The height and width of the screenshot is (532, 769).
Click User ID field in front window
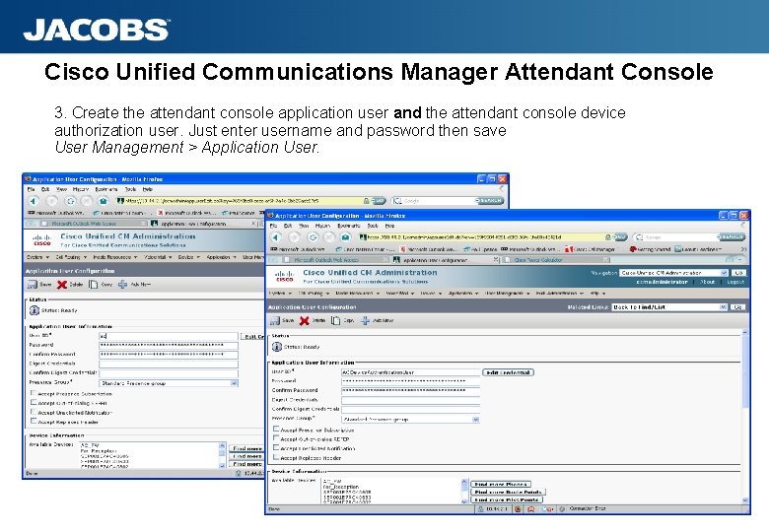(x=410, y=372)
